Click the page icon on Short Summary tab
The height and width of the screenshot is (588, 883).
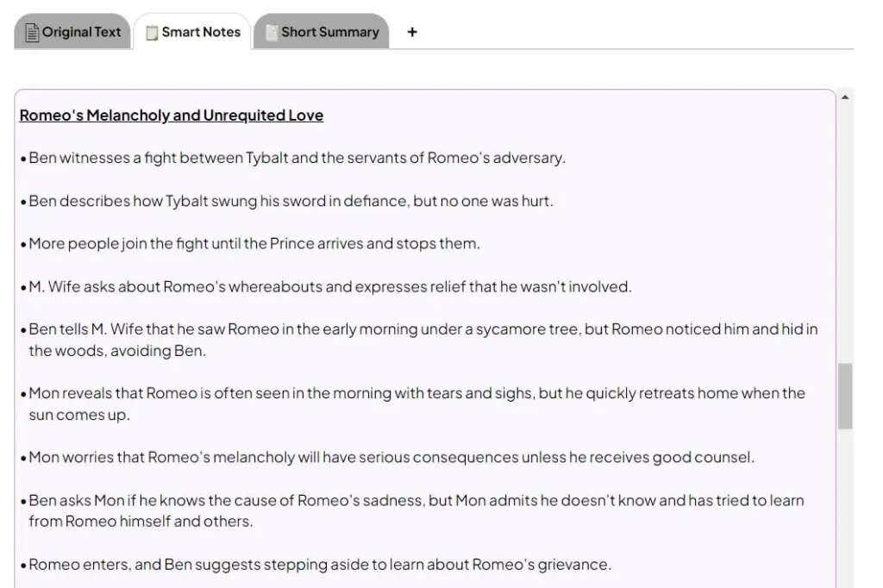tap(272, 32)
